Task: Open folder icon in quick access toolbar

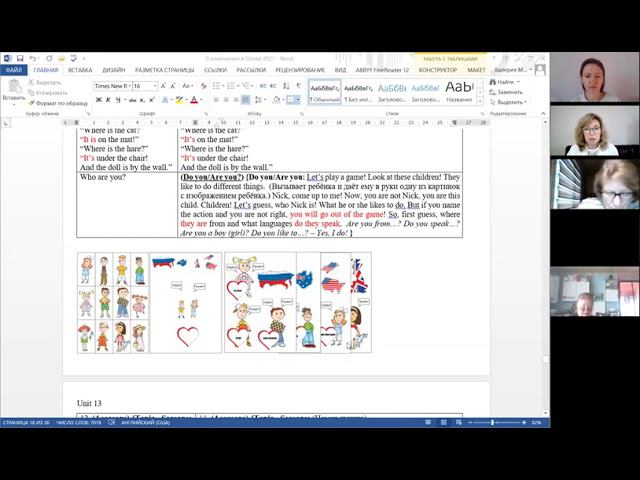Action: 61,58
